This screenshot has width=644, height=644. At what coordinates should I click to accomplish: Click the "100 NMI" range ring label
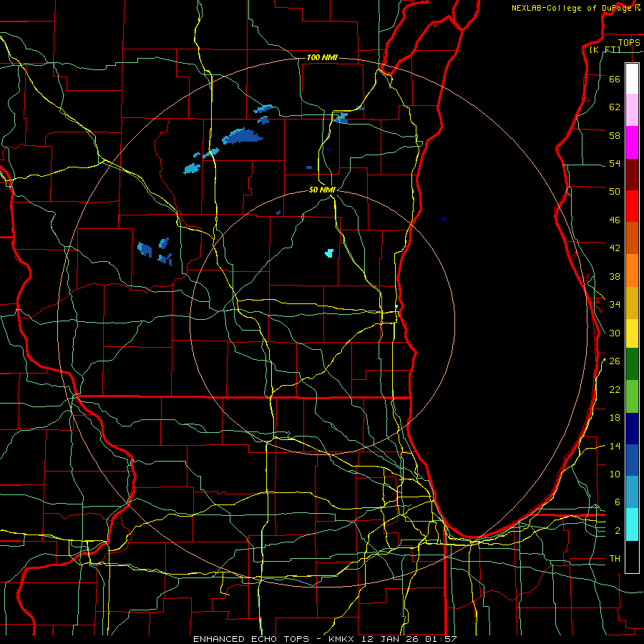coord(322,57)
